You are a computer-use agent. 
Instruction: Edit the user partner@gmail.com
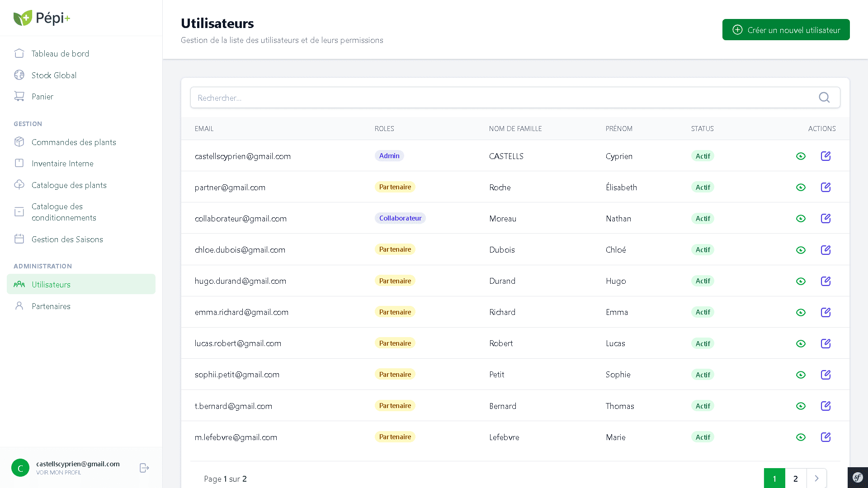pos(826,187)
